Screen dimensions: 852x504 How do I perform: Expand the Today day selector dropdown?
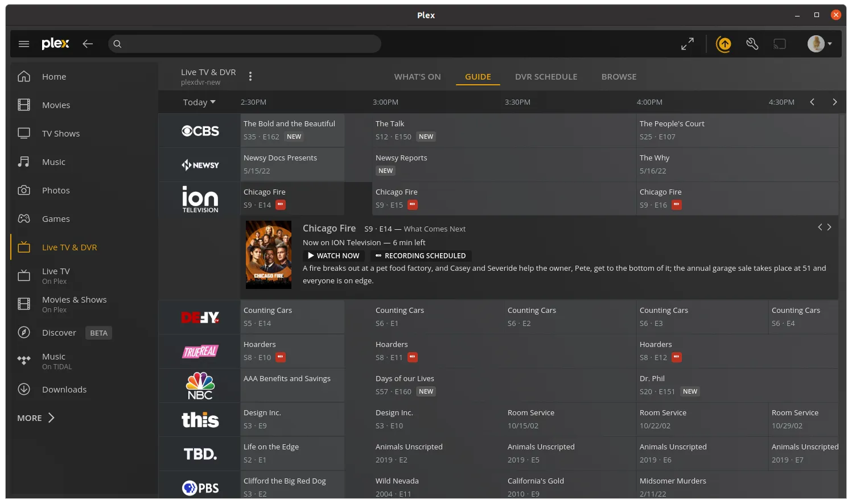tap(199, 102)
